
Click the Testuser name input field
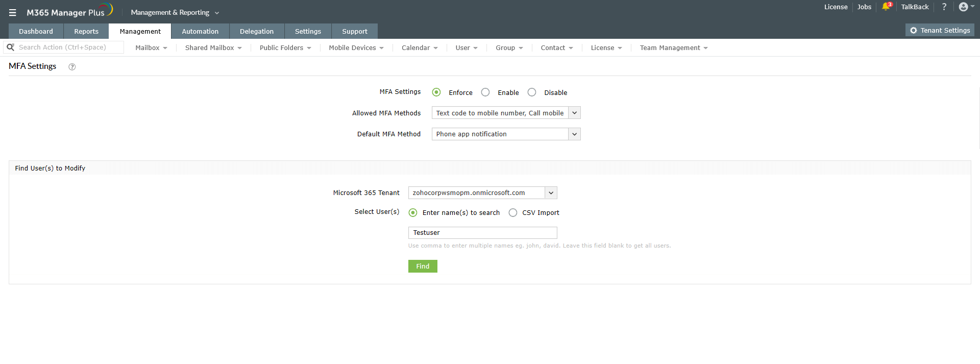[x=483, y=233]
